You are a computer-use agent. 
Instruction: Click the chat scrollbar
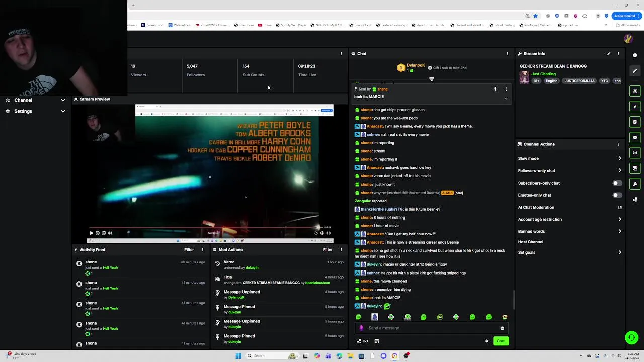[514, 300]
